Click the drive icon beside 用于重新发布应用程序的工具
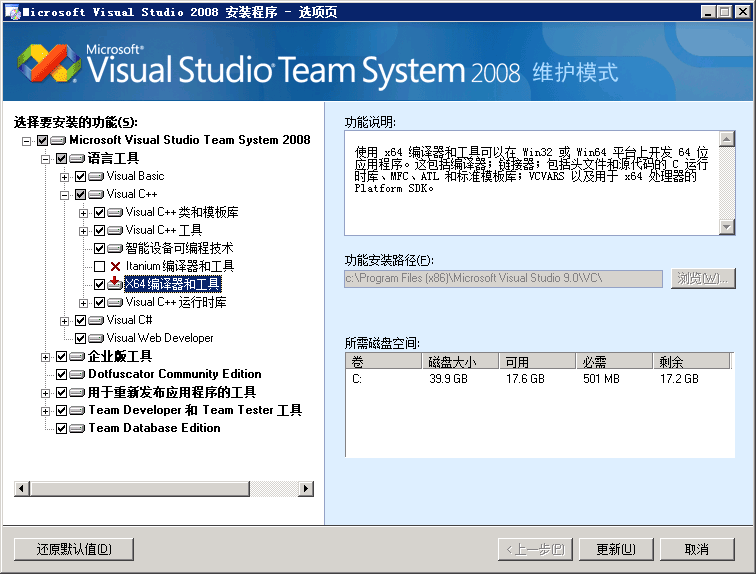 77,393
